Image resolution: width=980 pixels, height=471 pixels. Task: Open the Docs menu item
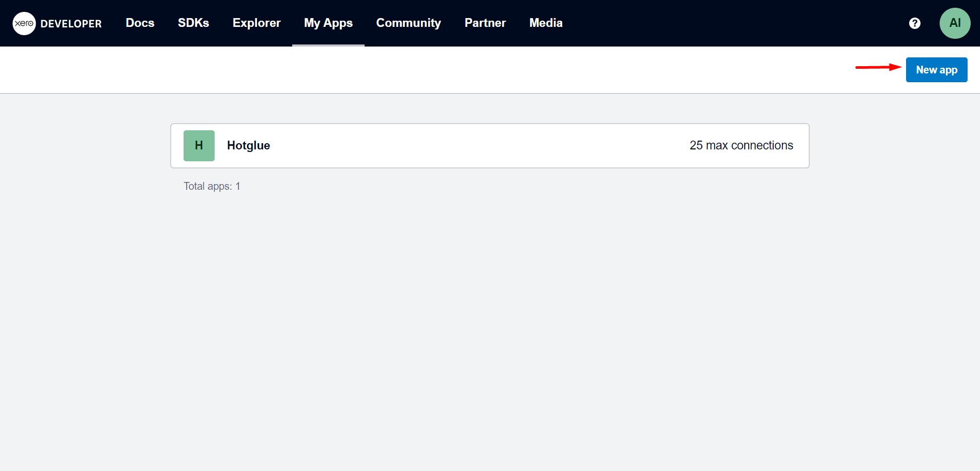[x=140, y=23]
